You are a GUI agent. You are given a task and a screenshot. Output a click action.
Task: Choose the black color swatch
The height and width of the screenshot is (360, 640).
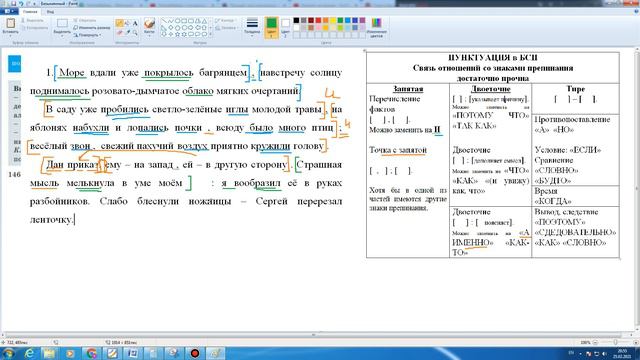[297, 20]
